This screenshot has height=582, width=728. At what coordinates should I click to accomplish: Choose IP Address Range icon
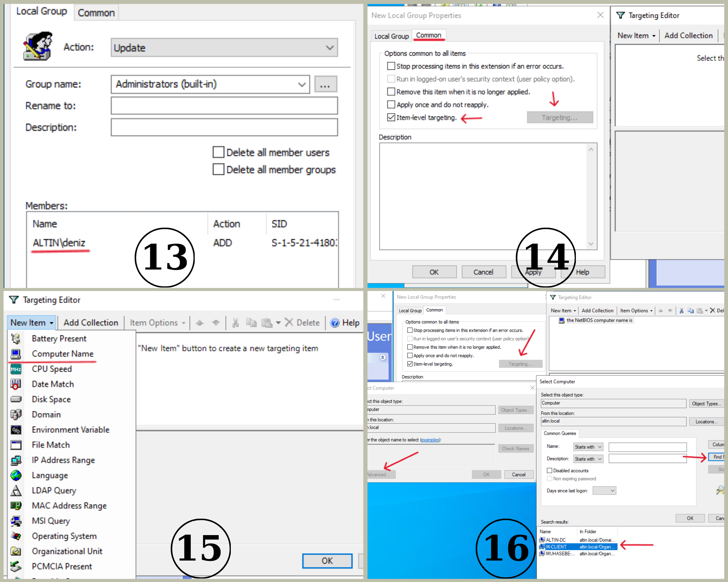[x=16, y=460]
